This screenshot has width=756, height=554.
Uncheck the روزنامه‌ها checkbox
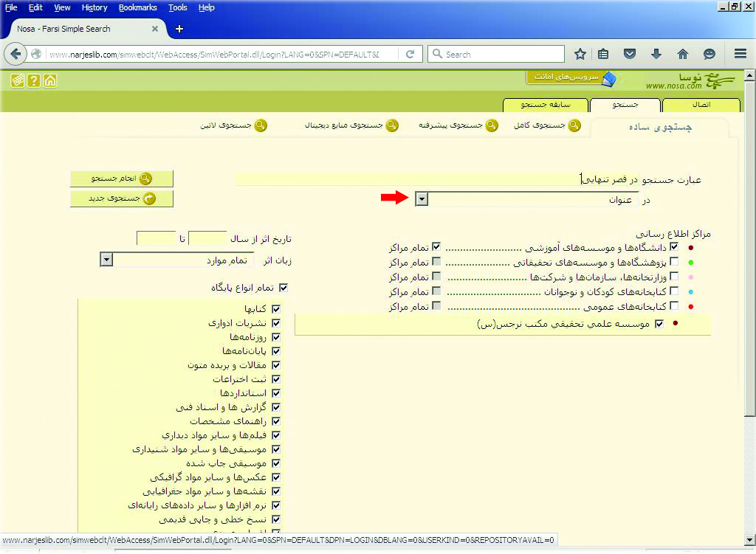tap(276, 336)
